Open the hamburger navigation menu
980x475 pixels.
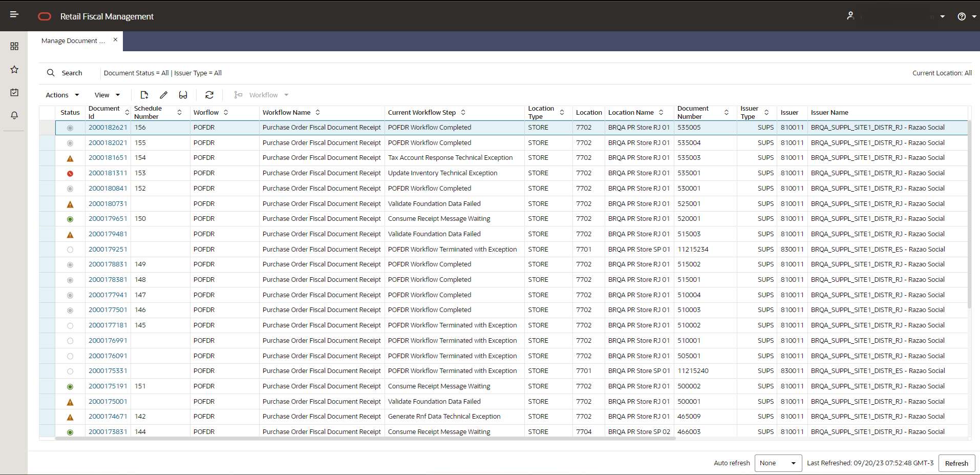(x=14, y=15)
